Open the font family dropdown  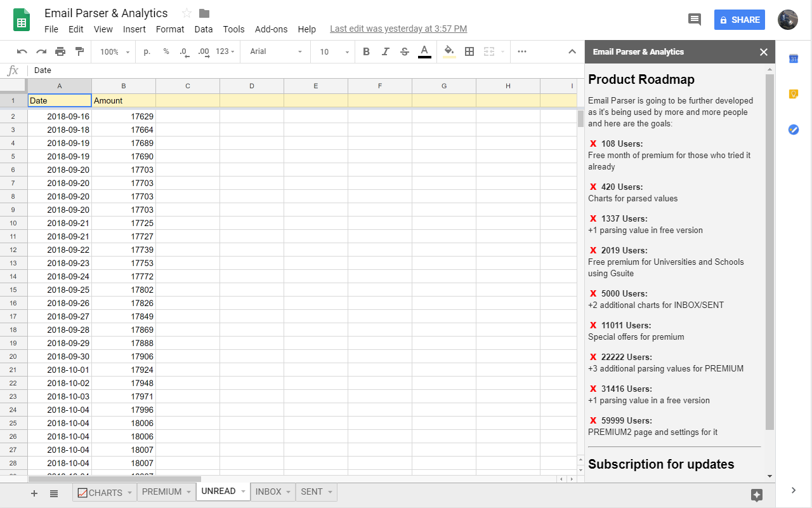tap(275, 51)
